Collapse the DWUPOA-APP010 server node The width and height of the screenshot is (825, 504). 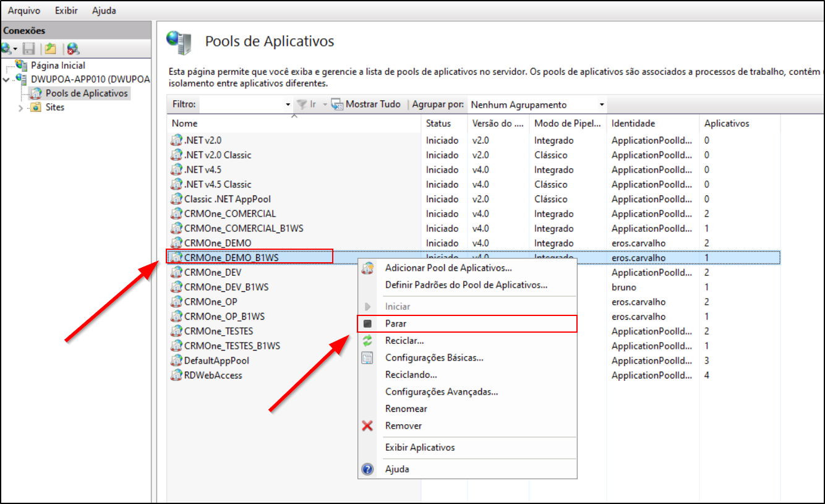point(6,80)
